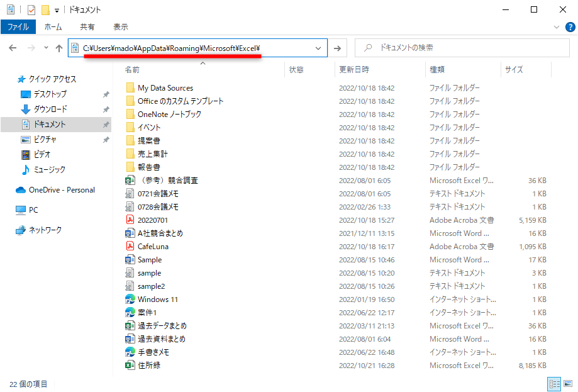Select the OneNote ノートブック folder icon
Screen dimensions: 578x392
tap(130, 115)
